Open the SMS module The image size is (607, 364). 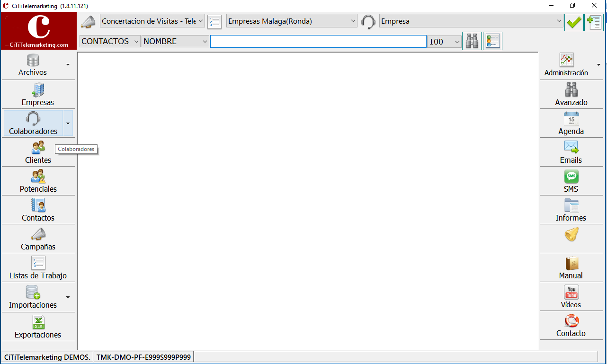(571, 181)
